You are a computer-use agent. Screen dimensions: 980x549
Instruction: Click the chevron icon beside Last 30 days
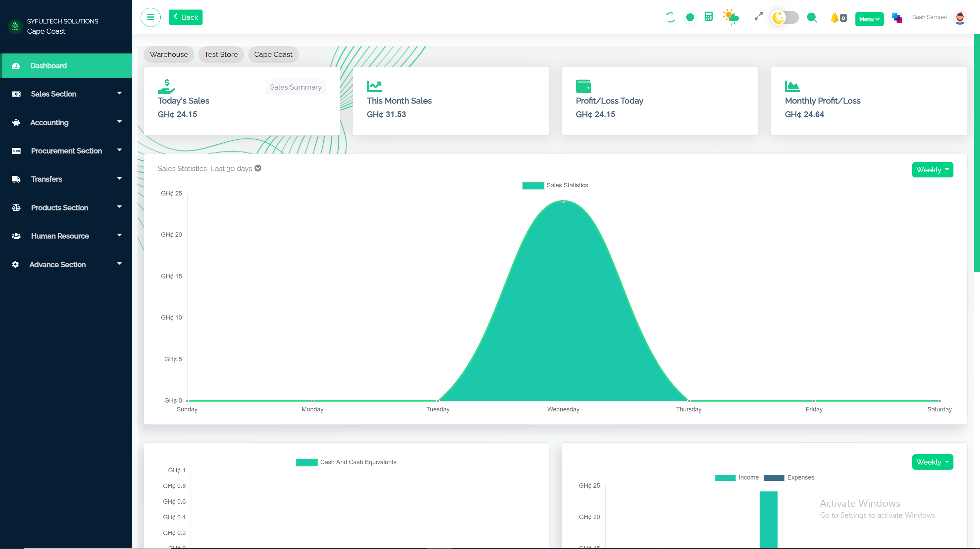pyautogui.click(x=258, y=168)
